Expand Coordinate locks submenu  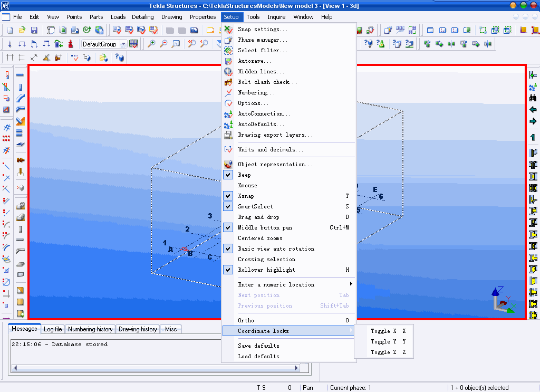pos(288,331)
